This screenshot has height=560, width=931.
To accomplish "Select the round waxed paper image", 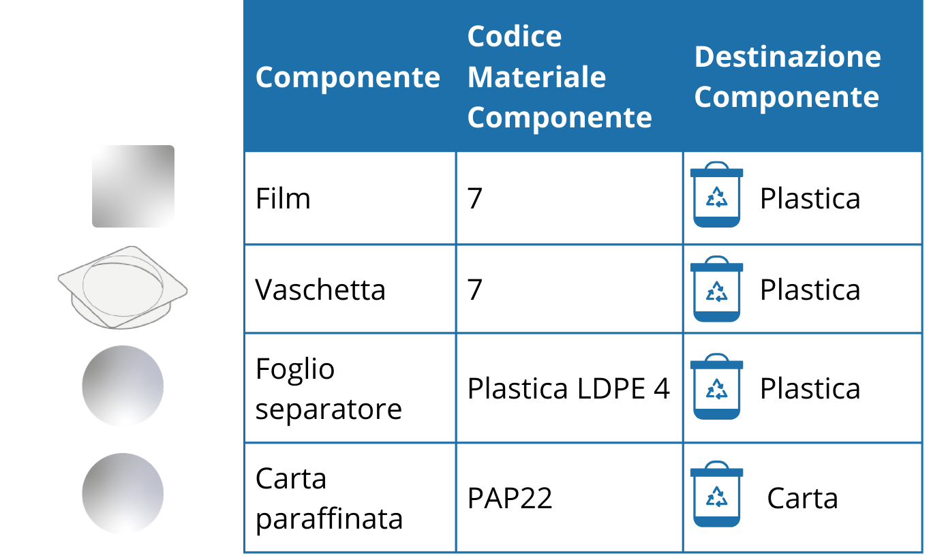I will click(x=123, y=493).
